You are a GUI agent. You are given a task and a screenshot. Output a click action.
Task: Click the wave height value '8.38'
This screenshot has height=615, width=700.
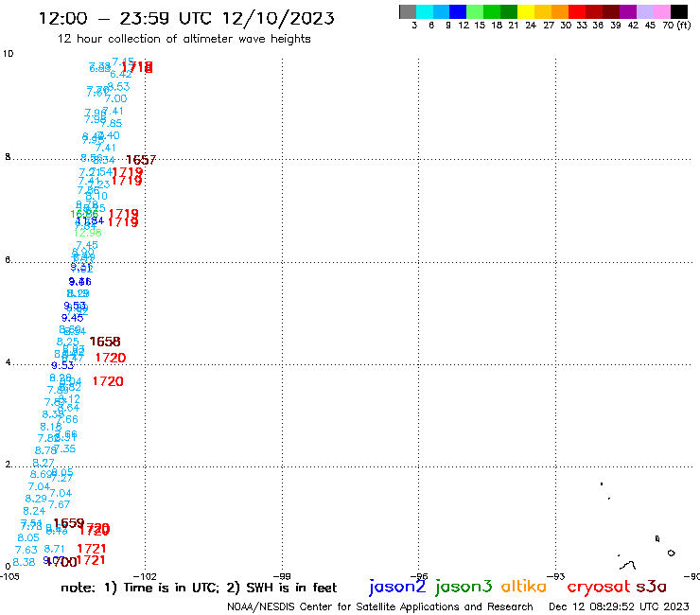[24, 562]
